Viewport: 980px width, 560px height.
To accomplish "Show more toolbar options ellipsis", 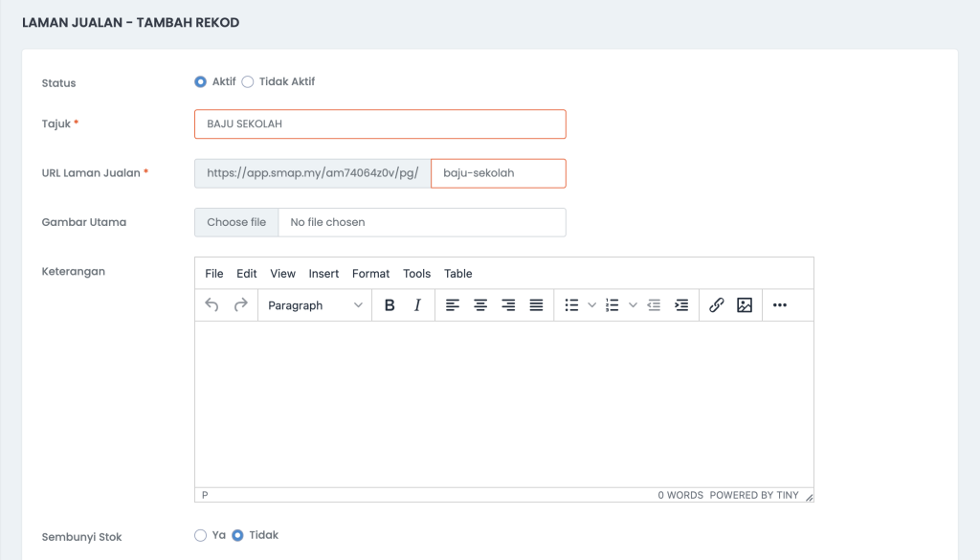I will pyautogui.click(x=779, y=305).
